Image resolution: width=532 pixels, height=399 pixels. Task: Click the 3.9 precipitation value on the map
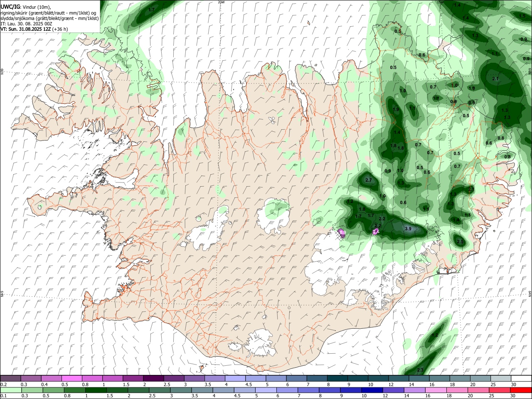pyautogui.click(x=408, y=229)
